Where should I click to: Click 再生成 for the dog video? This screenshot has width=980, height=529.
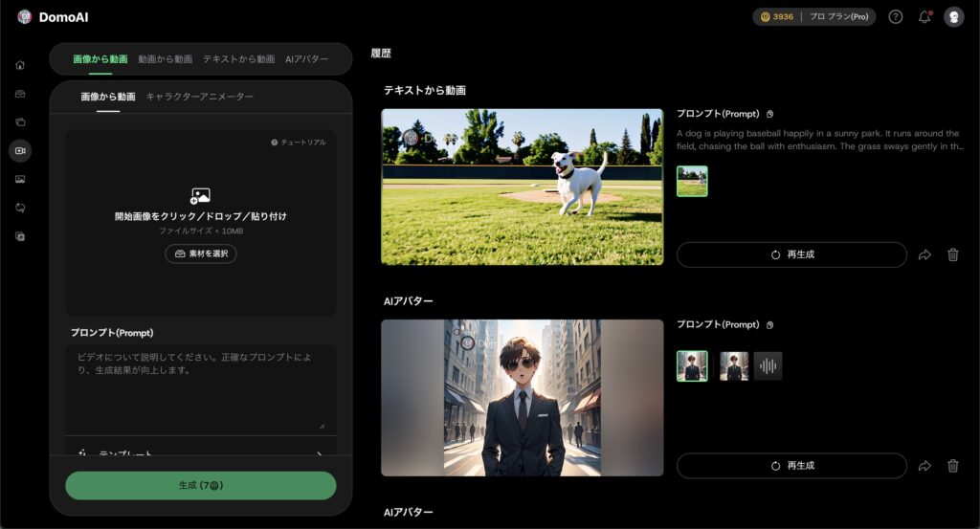tap(791, 254)
